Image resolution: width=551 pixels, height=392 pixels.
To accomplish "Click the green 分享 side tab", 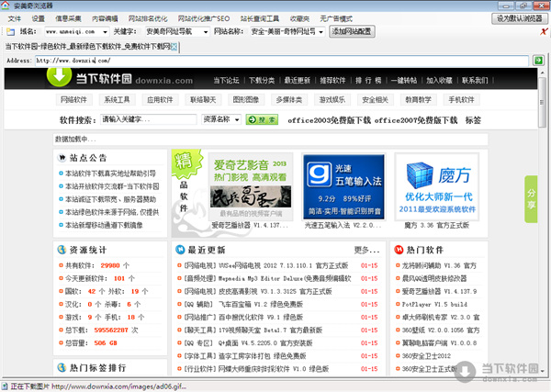I will (531, 199).
